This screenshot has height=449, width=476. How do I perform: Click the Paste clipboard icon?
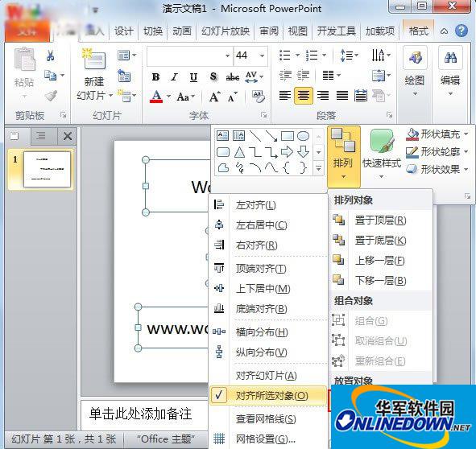(24, 60)
